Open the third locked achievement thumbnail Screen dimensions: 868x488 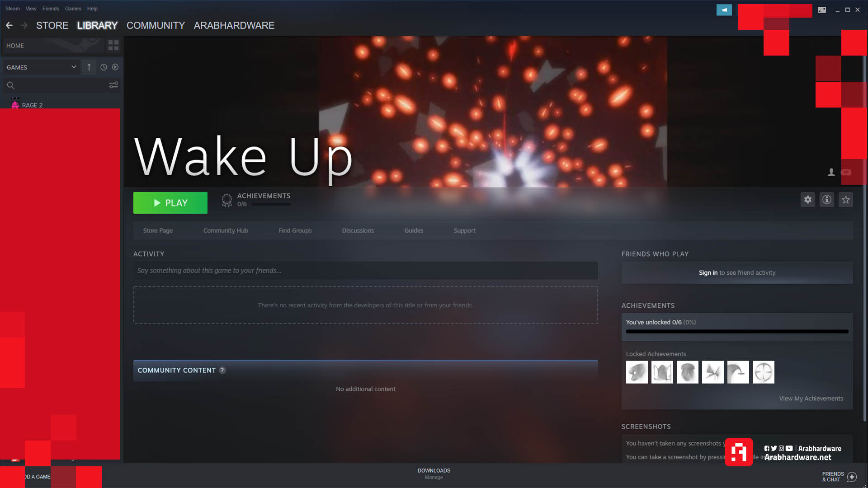pyautogui.click(x=687, y=372)
